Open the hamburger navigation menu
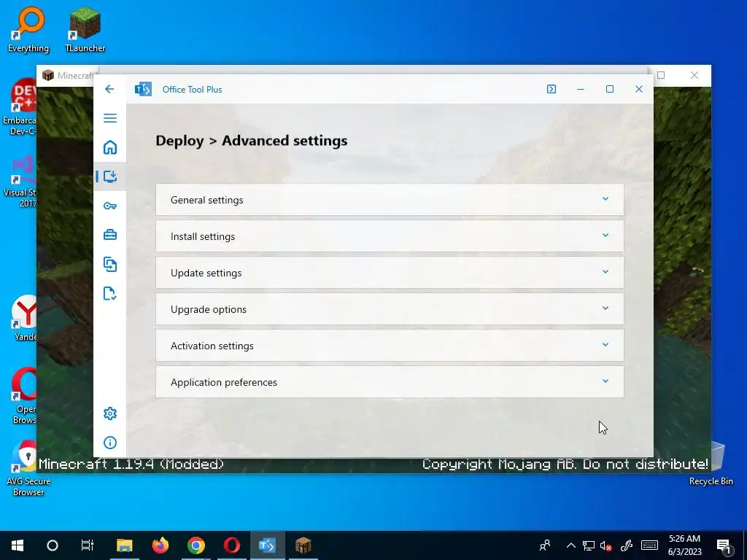This screenshot has width=747, height=560. coord(110,118)
